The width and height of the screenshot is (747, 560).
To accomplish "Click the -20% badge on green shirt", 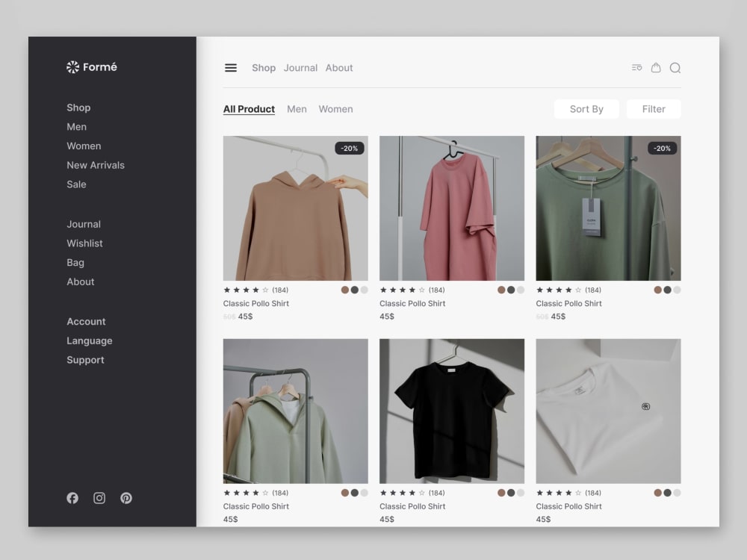I will [662, 149].
